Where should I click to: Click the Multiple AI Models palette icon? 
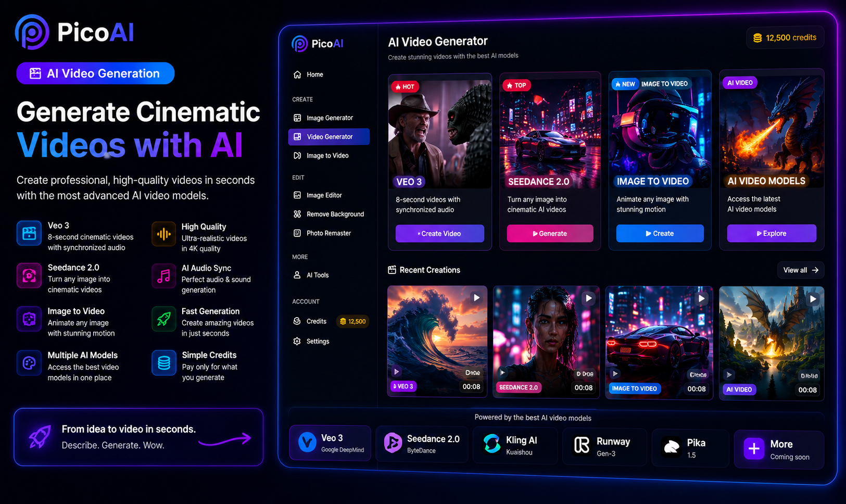[x=29, y=363]
